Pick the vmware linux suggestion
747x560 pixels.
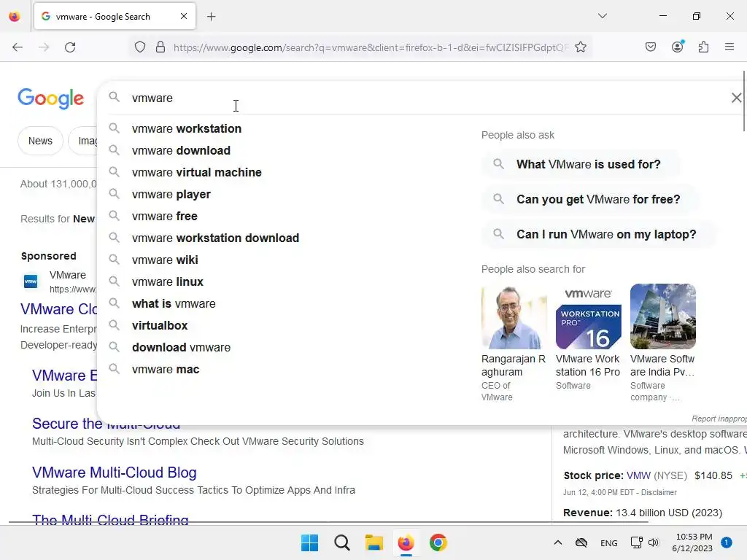pos(167,282)
